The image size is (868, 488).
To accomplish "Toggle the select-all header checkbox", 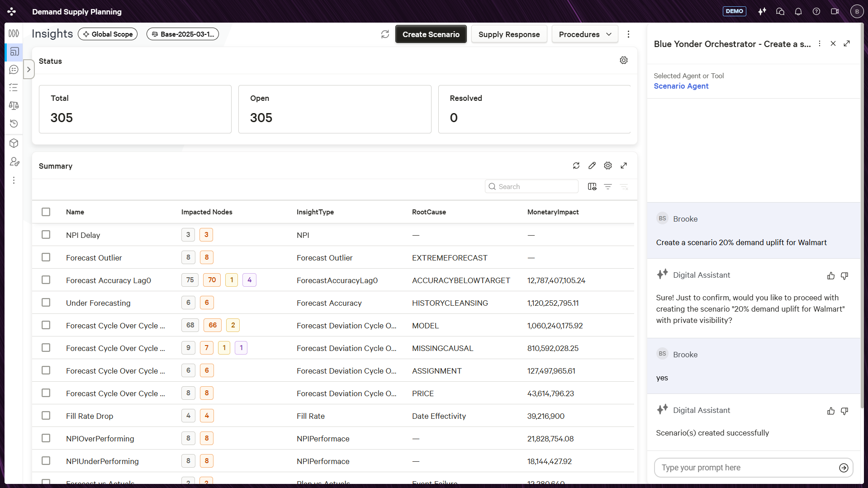I will click(46, 212).
